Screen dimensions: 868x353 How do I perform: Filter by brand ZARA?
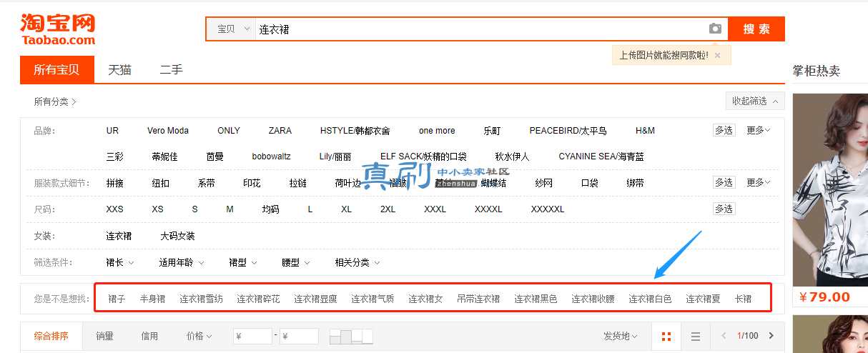click(x=280, y=131)
